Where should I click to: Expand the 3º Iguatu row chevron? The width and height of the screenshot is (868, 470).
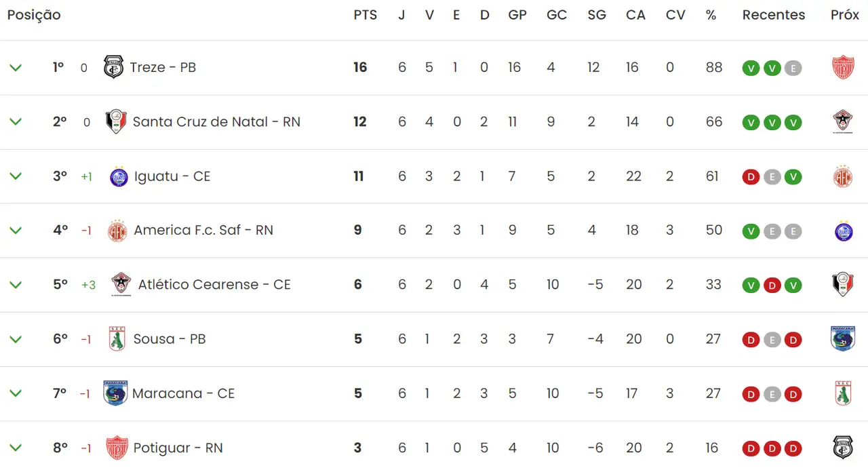[16, 176]
